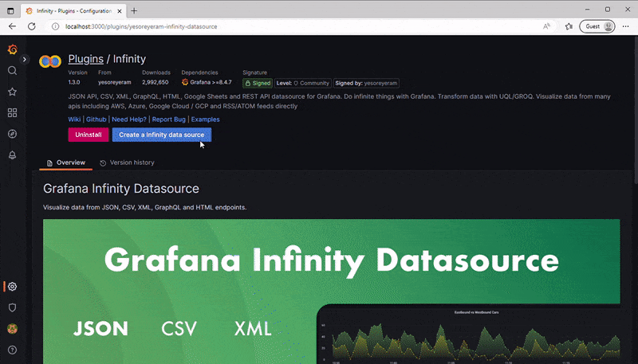Click Create a Infinity data source button

pyautogui.click(x=162, y=135)
